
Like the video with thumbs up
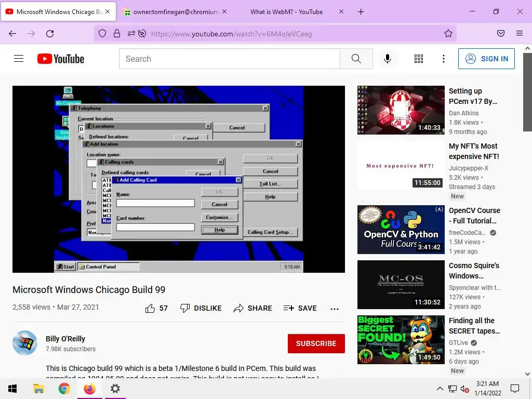[x=156, y=308]
